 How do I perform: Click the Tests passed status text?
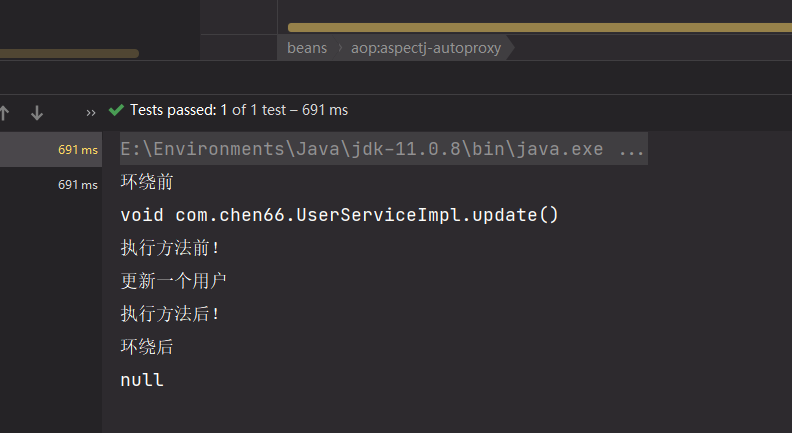pos(239,110)
